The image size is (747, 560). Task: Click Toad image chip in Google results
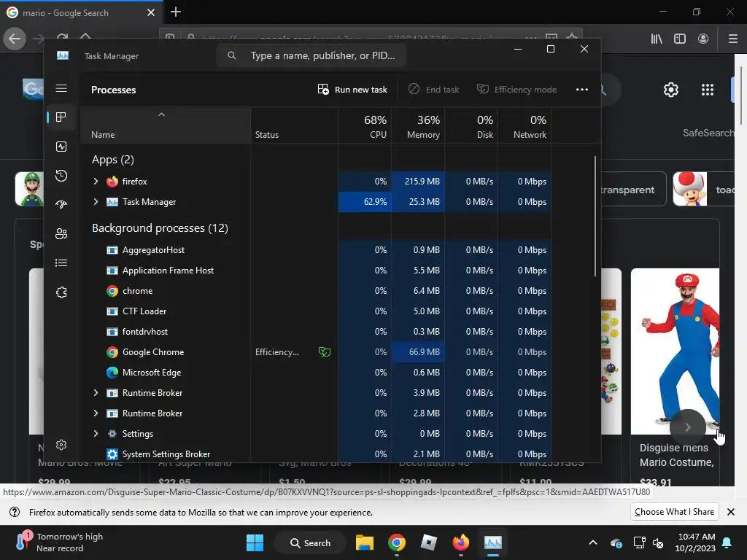(703, 189)
